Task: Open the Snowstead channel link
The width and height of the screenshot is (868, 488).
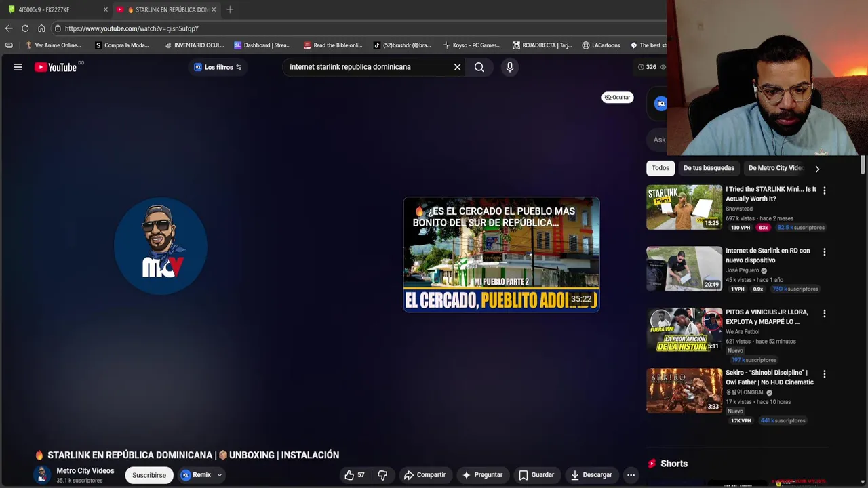Action: 739,209
